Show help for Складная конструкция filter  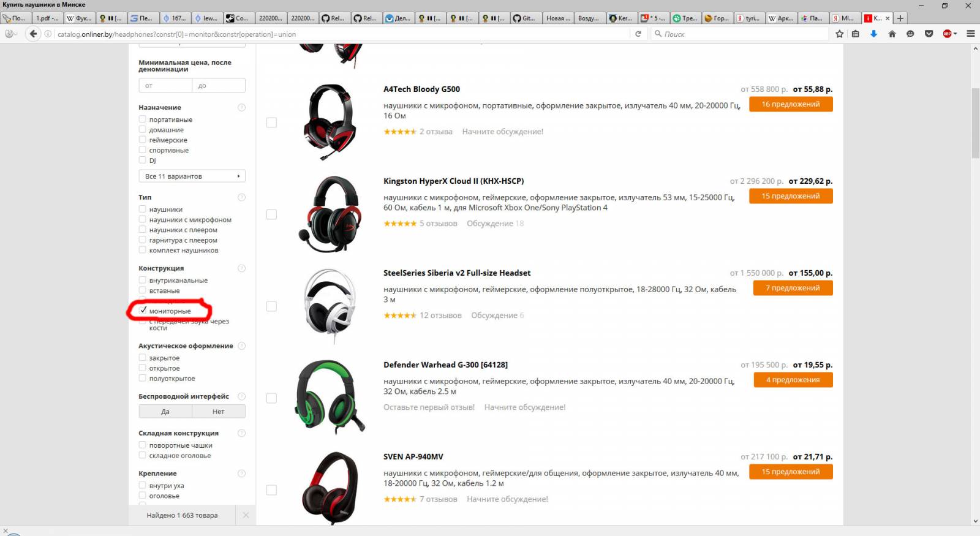(x=241, y=433)
